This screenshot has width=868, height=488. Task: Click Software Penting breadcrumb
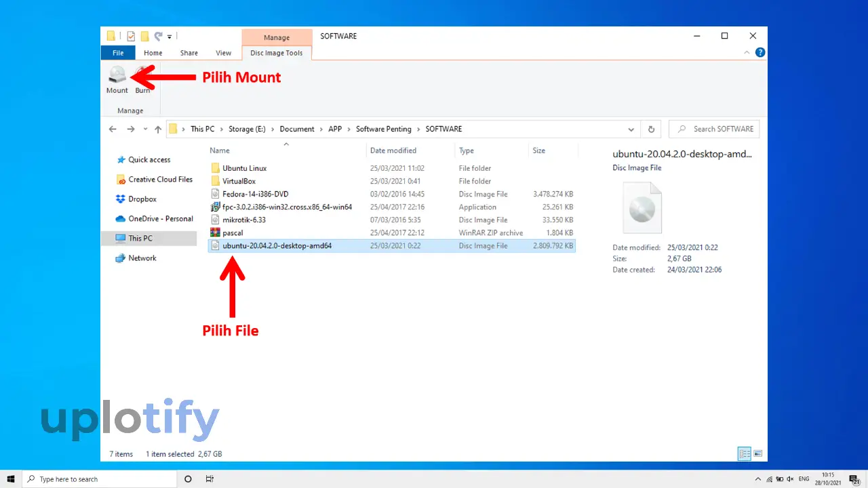pos(384,129)
